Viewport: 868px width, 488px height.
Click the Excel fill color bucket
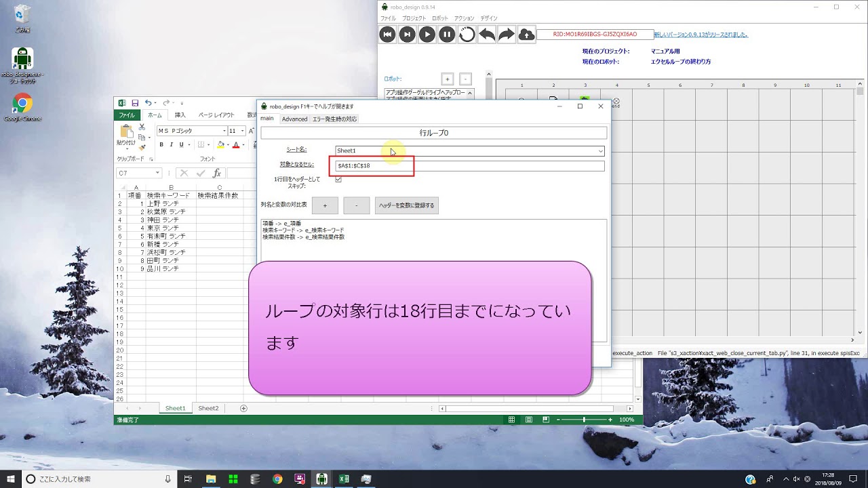tap(220, 144)
